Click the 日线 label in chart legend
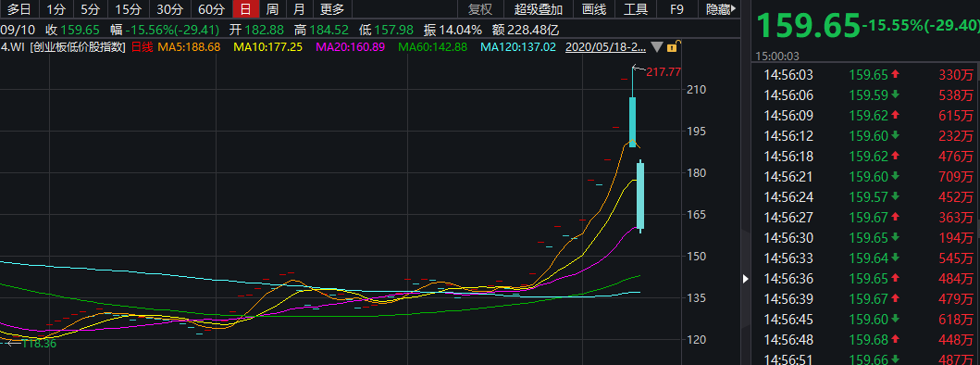The height and width of the screenshot is (365, 980). point(142,46)
